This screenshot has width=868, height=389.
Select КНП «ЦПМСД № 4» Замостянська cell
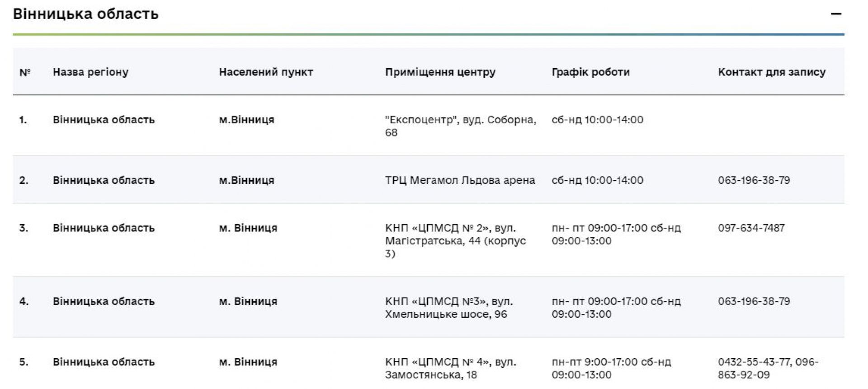click(450, 368)
